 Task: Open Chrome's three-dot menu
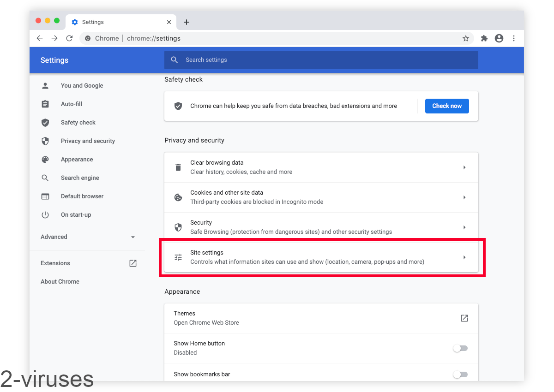pos(513,38)
